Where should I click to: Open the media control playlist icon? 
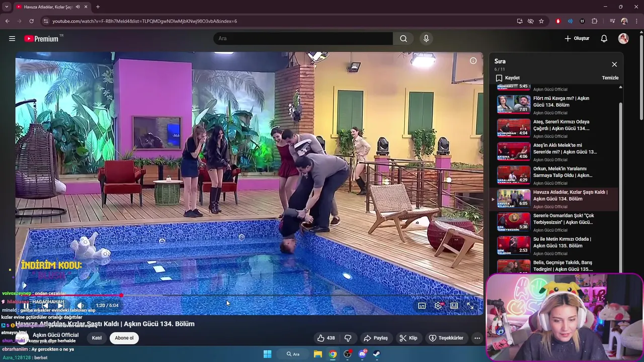[x=612, y=21]
